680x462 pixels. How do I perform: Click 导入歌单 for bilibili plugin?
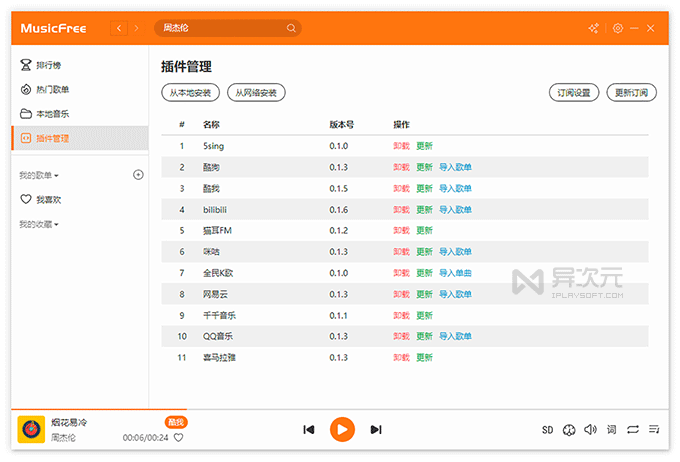pos(455,210)
